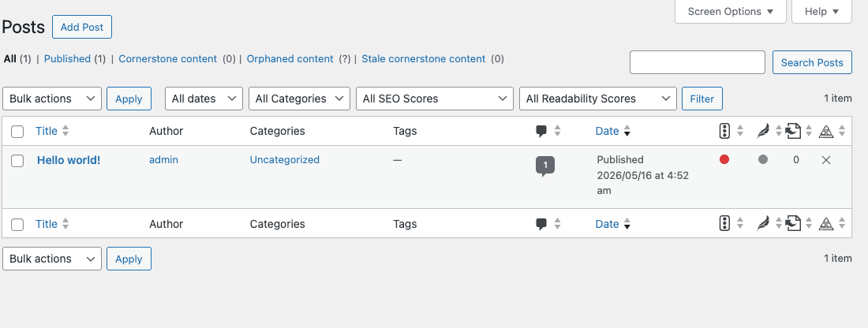Sort by the header Title column link
Viewport: 868px width, 328px height.
[47, 131]
